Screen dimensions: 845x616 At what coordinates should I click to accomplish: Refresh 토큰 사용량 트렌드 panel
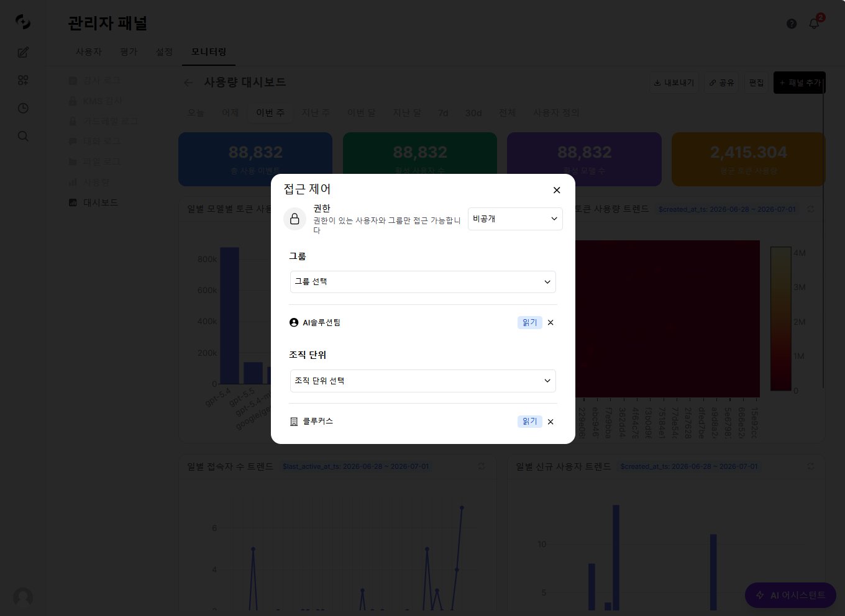811,209
